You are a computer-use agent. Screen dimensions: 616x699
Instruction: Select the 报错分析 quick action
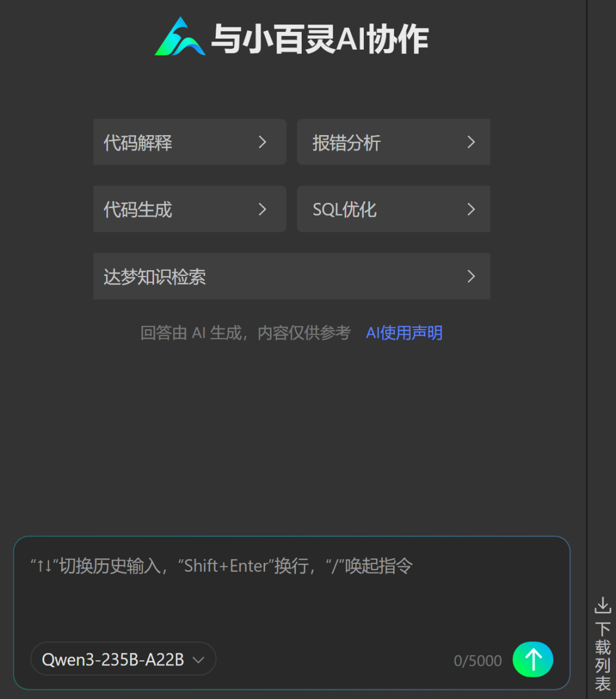pos(394,142)
